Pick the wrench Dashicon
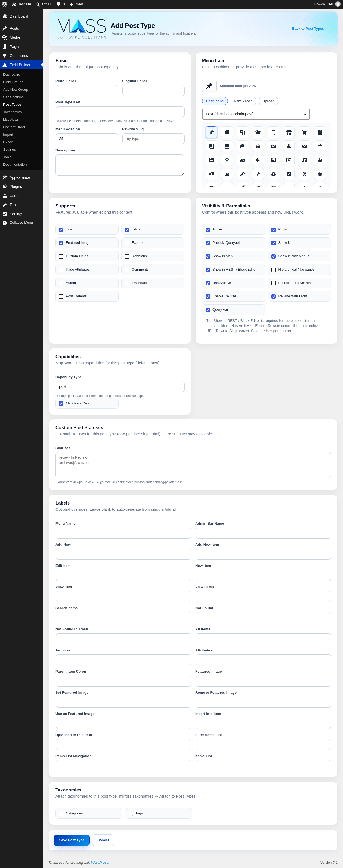The height and width of the screenshot is (868, 343). pos(258,174)
